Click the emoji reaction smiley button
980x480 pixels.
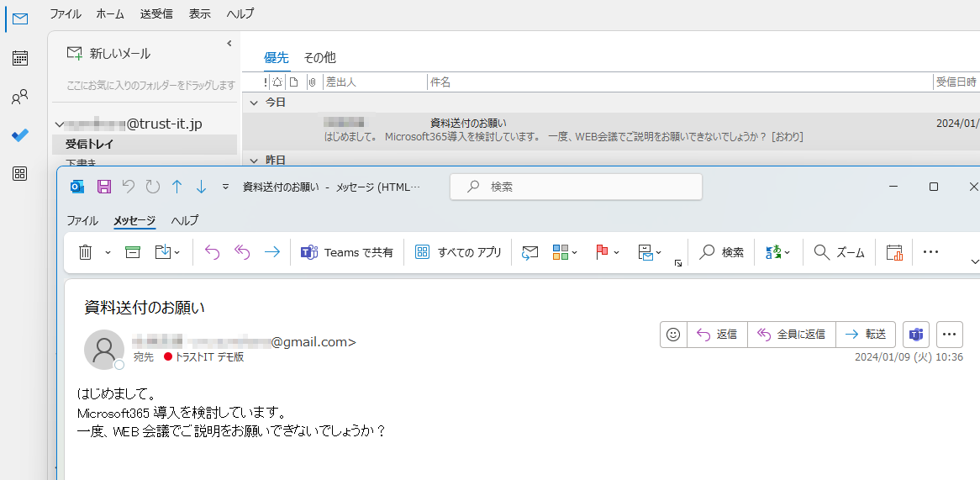672,335
